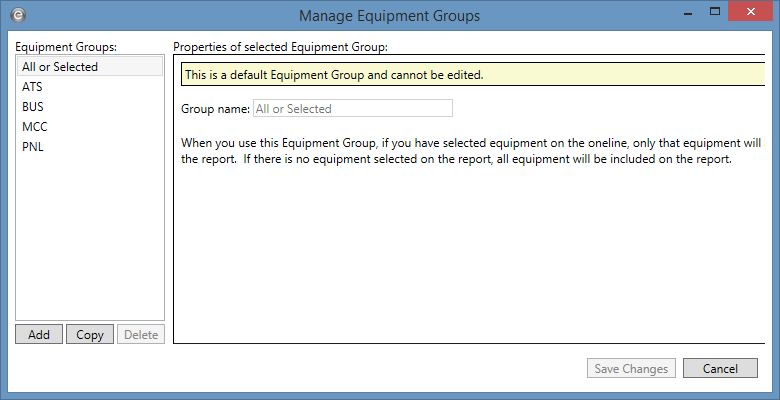Select the ATS equipment group

33,87
